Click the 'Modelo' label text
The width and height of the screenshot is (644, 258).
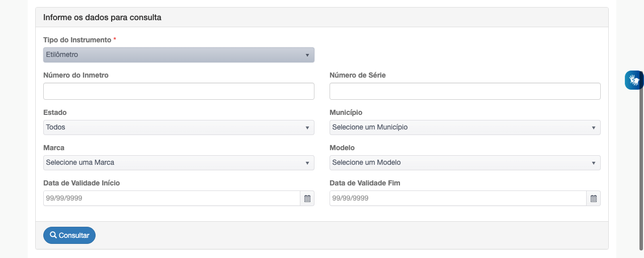342,148
